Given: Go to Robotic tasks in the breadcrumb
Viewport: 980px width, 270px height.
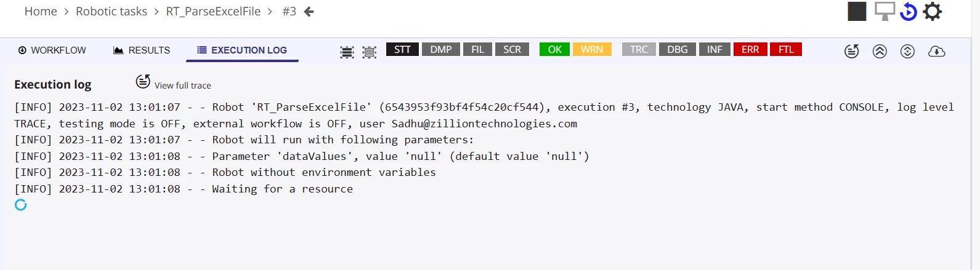Looking at the screenshot, I should pos(111,12).
